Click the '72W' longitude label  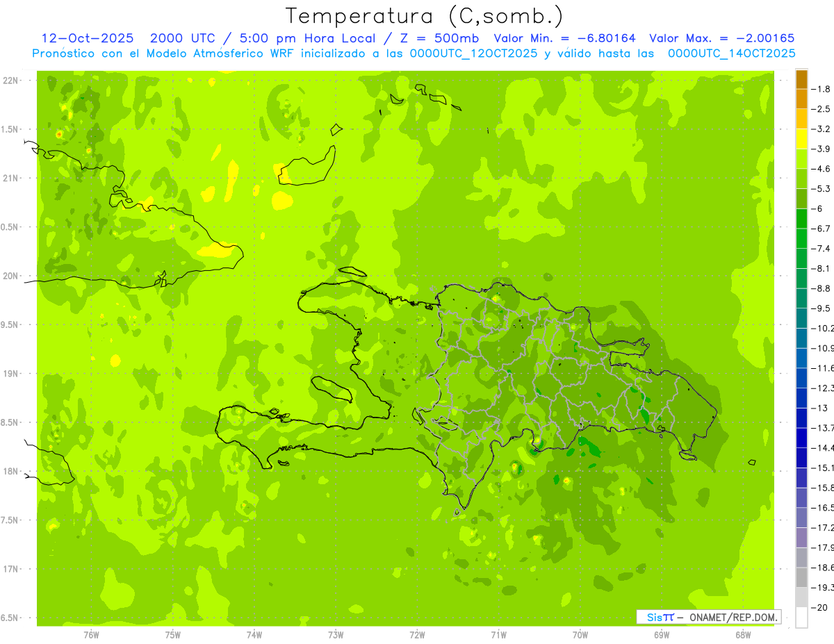click(417, 634)
